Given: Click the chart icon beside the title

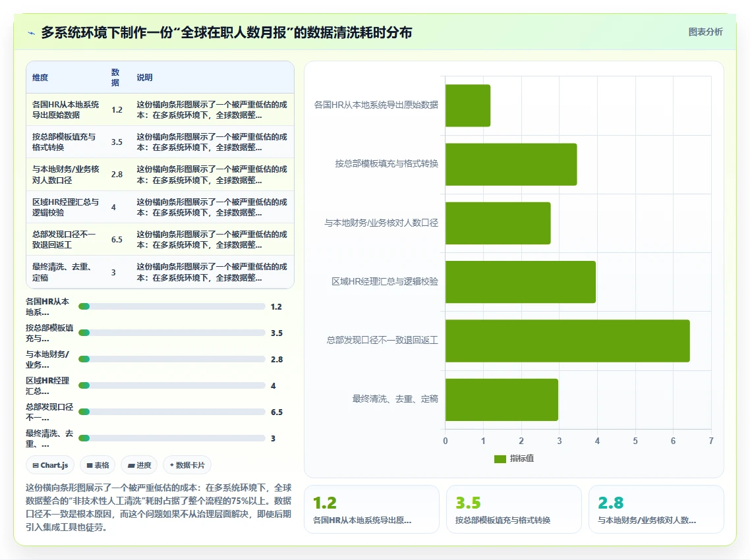Looking at the screenshot, I should coord(32,33).
